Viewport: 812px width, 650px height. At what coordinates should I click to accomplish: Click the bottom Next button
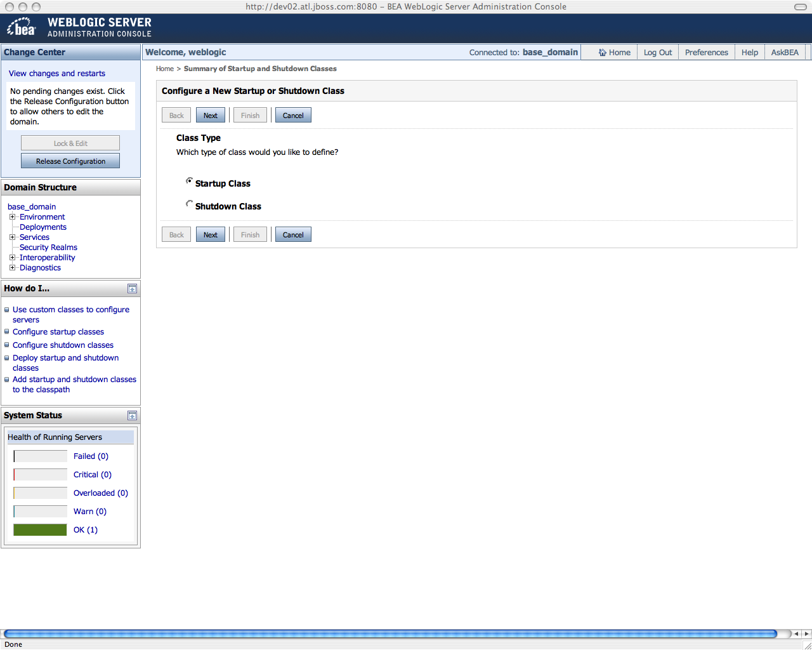click(211, 235)
